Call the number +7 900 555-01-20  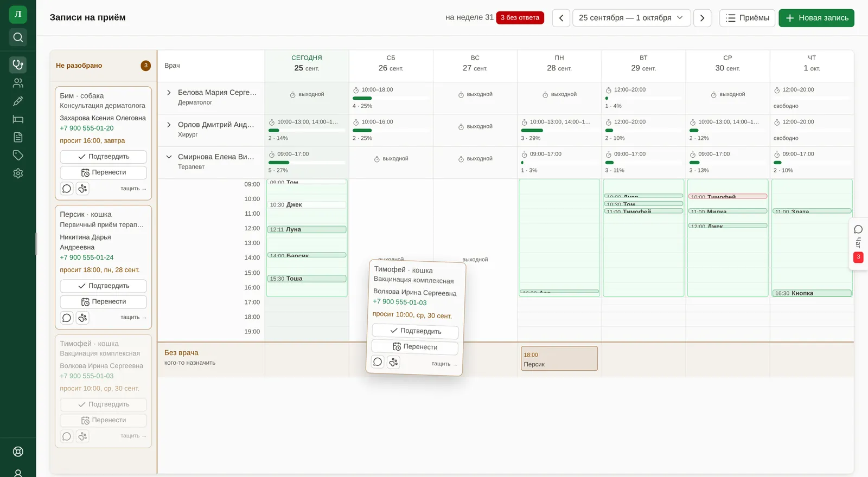tap(87, 128)
